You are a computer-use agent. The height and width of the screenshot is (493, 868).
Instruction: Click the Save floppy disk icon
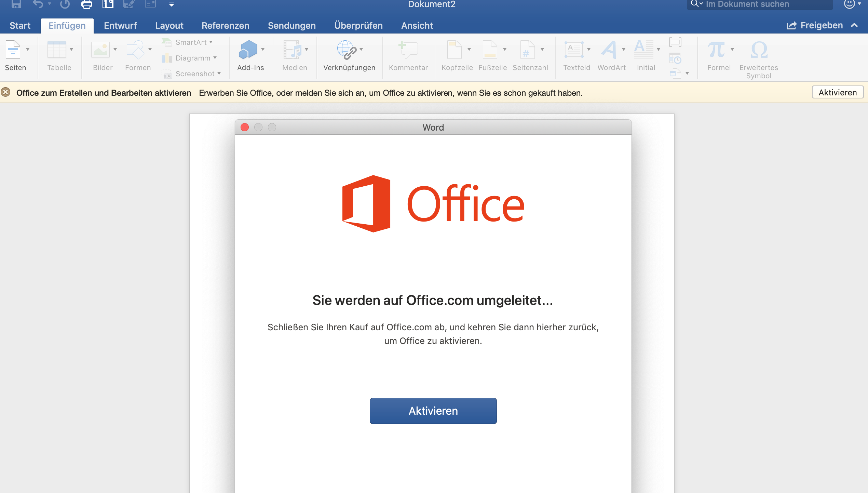click(16, 4)
